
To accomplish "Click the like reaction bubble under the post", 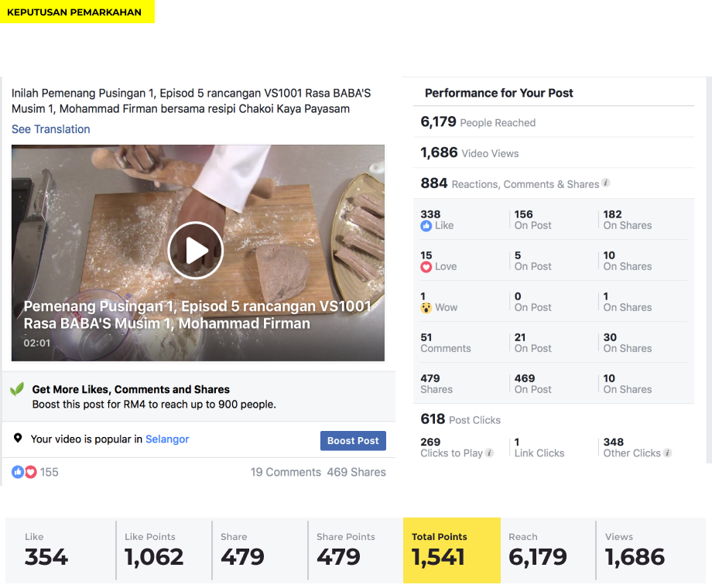I will point(18,472).
